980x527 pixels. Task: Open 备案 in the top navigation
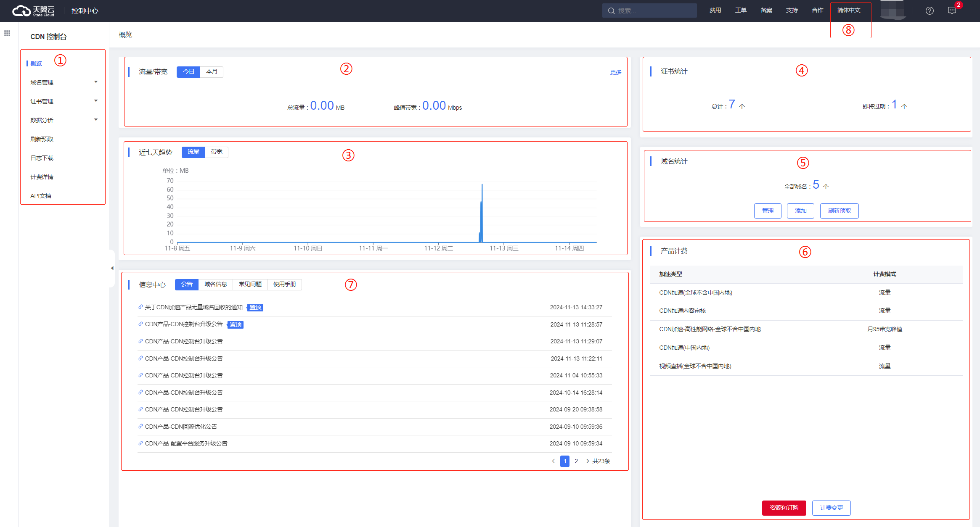click(766, 11)
